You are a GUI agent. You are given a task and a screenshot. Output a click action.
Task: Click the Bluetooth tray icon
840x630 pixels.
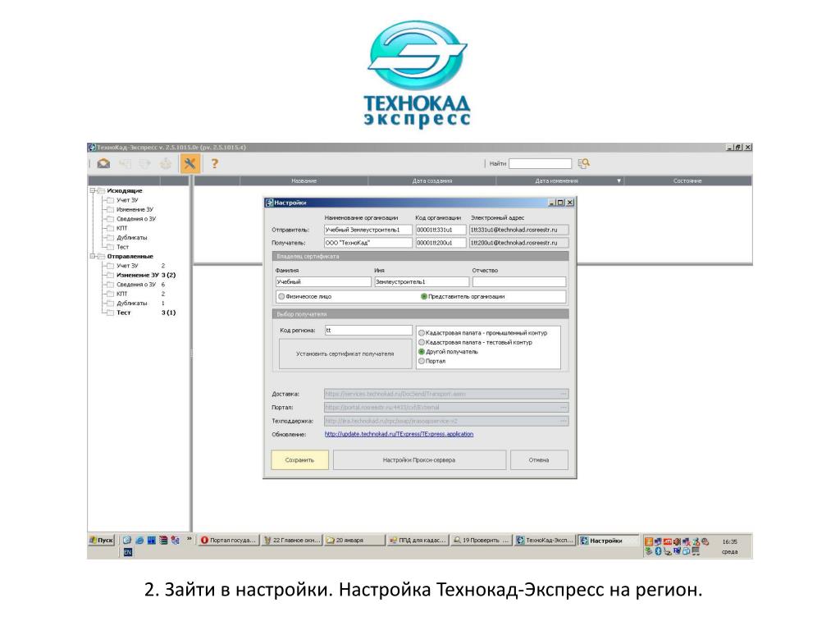click(658, 551)
